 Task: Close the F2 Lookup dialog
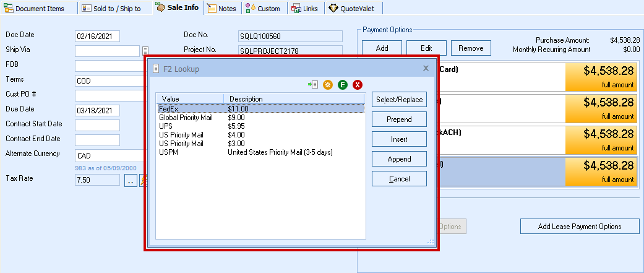click(426, 69)
